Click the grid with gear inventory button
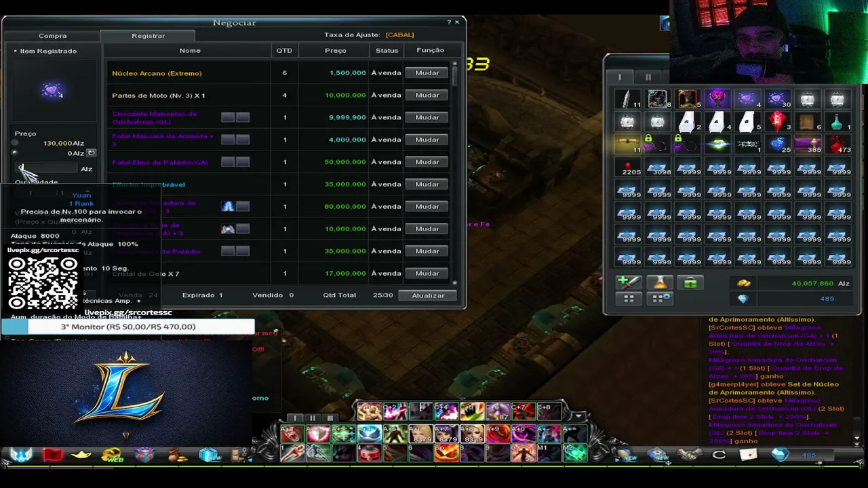This screenshot has height=488, width=868. (660, 298)
